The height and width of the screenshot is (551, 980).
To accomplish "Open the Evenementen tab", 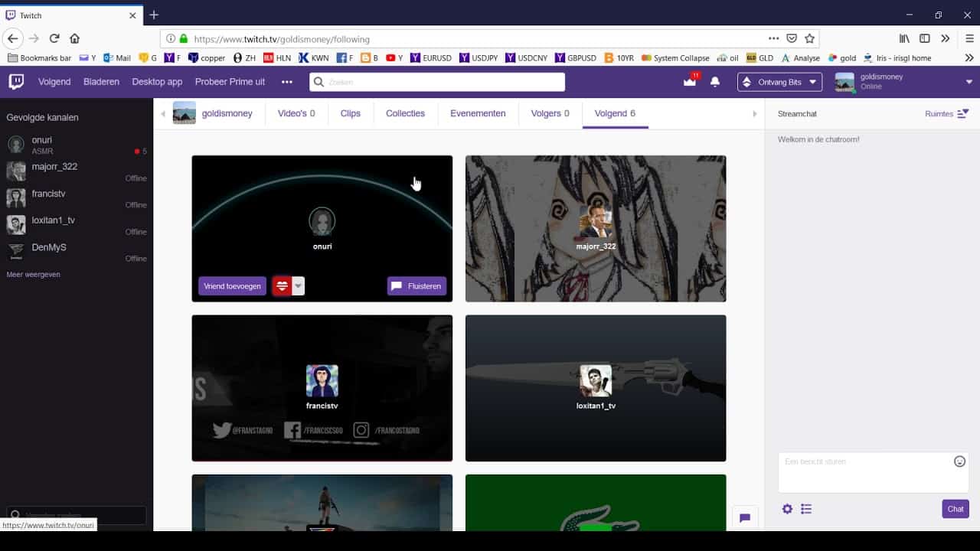I will 478,113.
